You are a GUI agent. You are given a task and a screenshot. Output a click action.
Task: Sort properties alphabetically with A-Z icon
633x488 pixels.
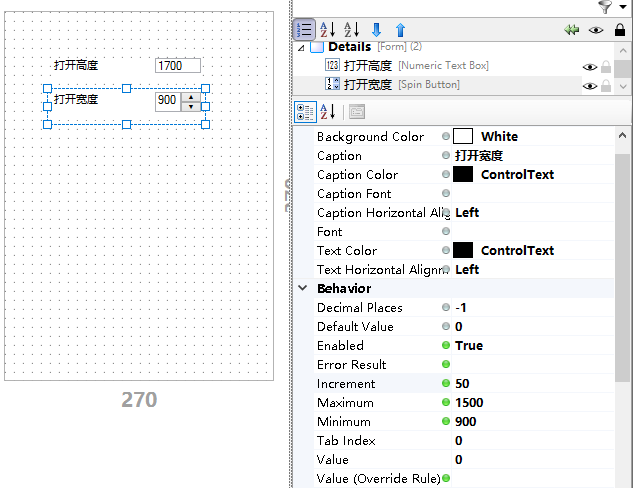point(327,112)
